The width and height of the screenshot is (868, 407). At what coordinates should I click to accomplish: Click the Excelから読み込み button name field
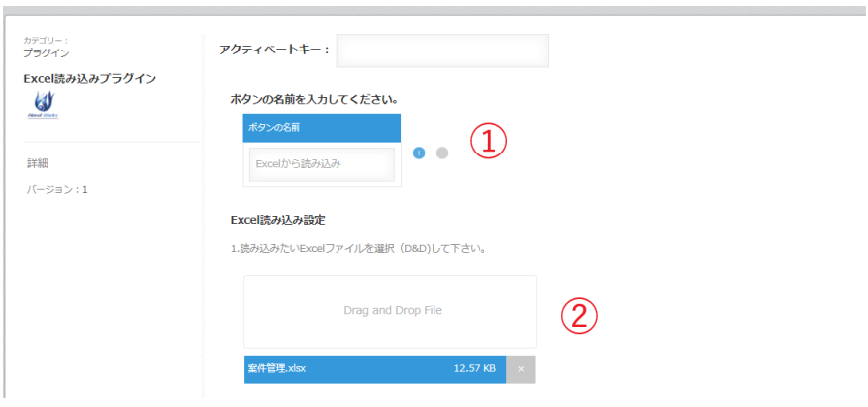[x=323, y=164]
